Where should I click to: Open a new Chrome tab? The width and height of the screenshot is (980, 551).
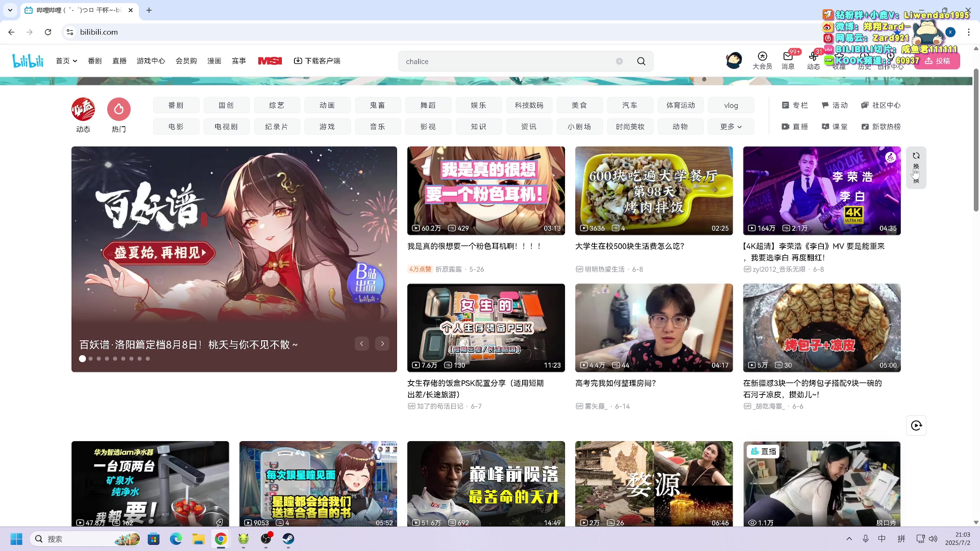click(149, 10)
